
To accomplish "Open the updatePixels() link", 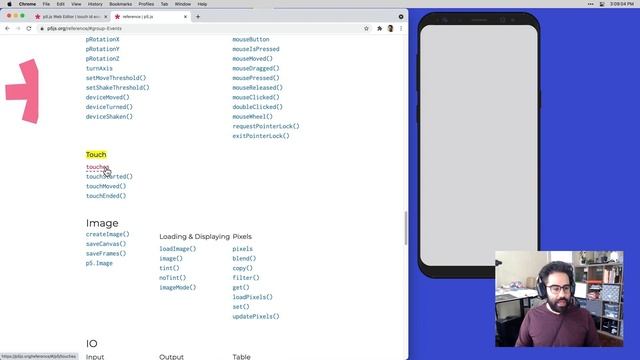I will point(256,317).
